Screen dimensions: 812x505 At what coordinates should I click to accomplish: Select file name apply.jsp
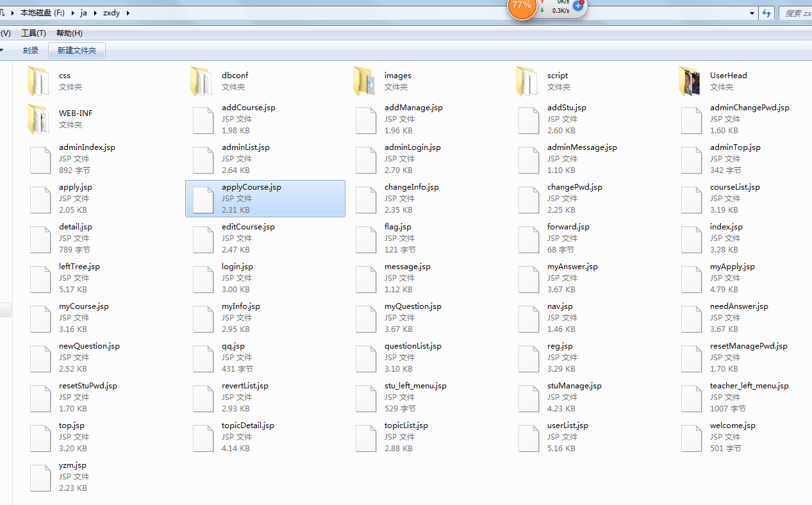click(76, 187)
